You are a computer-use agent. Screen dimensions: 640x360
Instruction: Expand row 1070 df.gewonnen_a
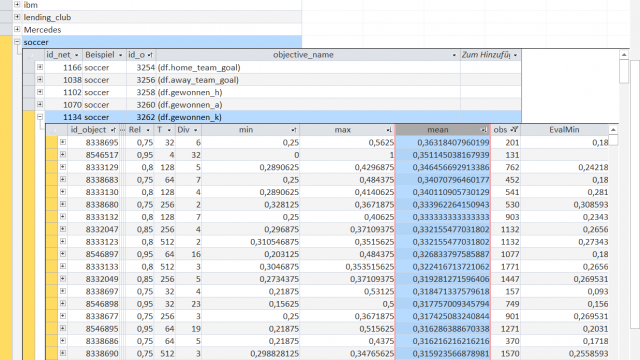tap(40, 104)
